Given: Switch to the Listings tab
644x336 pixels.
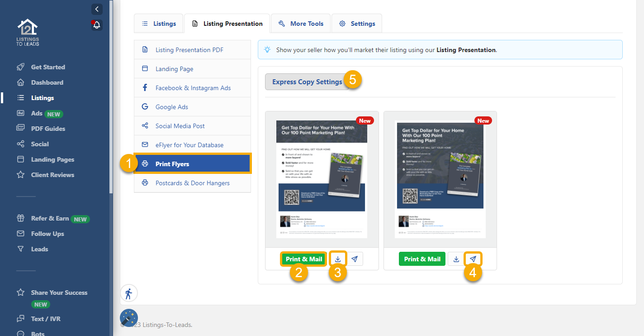Looking at the screenshot, I should (x=159, y=24).
